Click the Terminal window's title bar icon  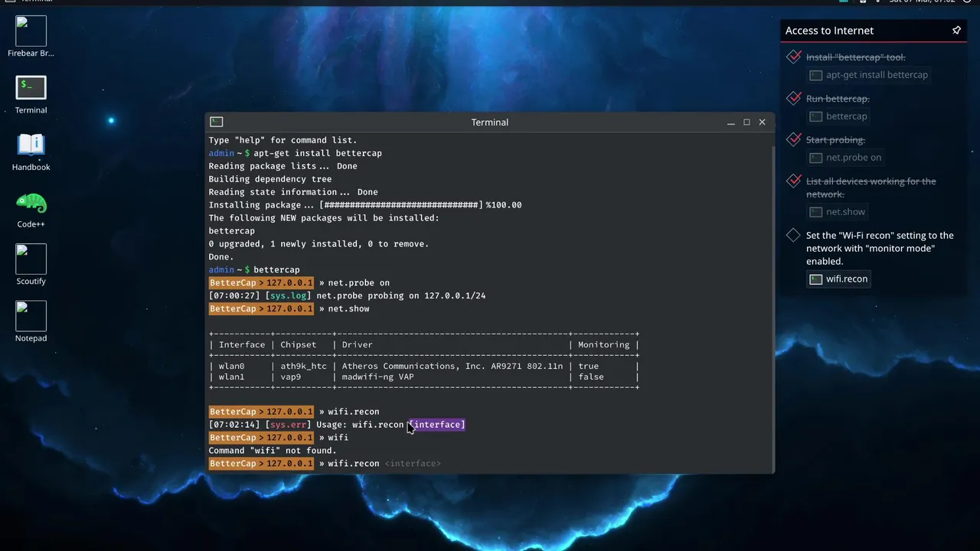(217, 122)
